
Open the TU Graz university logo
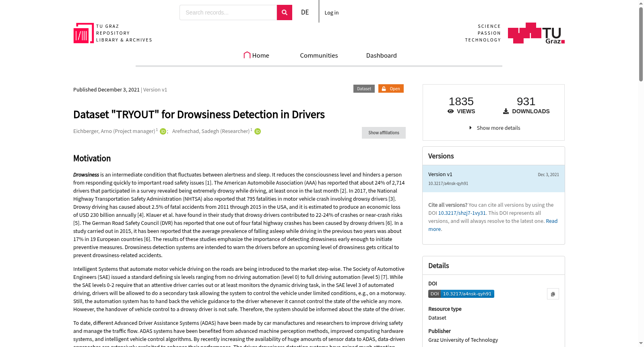[x=536, y=33]
